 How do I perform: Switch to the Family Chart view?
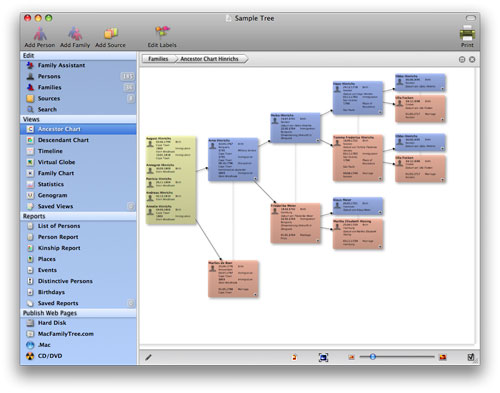click(x=78, y=173)
